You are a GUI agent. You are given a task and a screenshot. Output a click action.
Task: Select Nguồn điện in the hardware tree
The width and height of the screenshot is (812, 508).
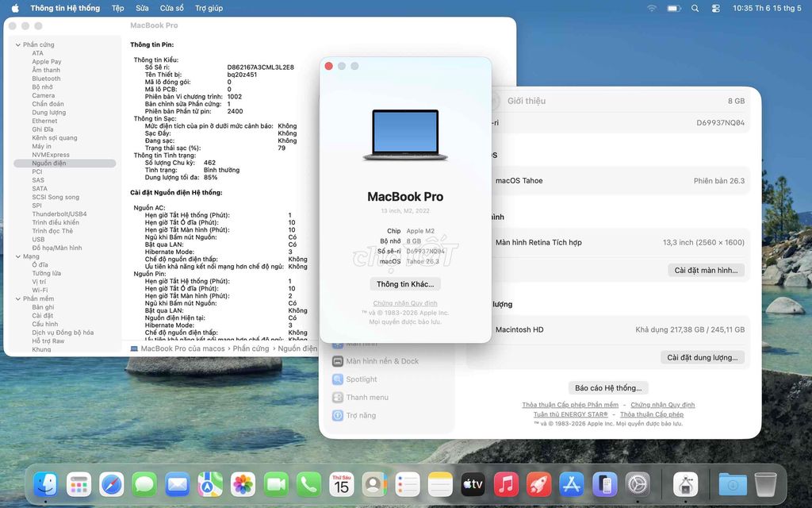coord(65,164)
